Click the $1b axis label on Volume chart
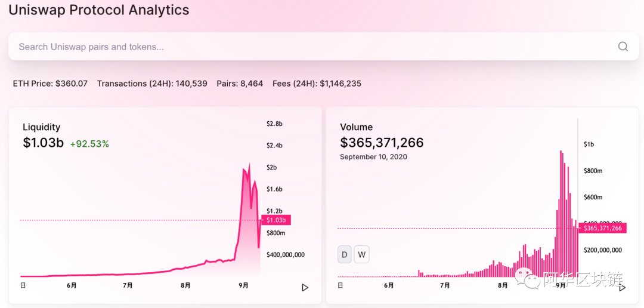Screen dimensions: 644x308 point(589,144)
